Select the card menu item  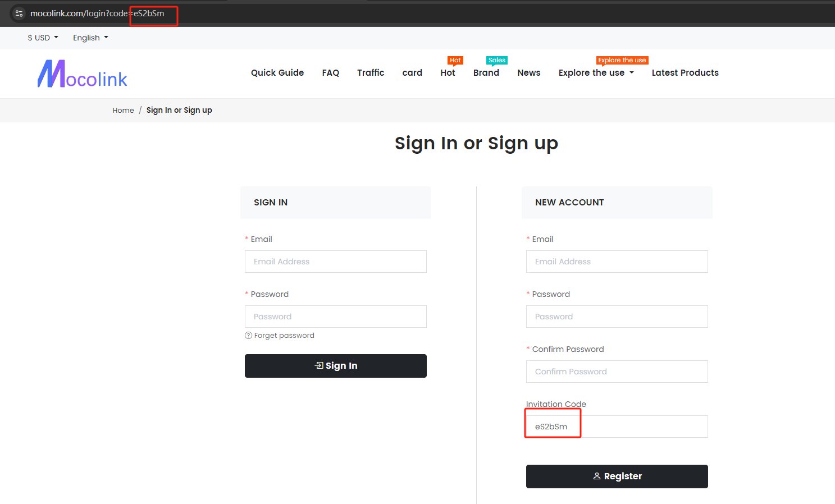pyautogui.click(x=412, y=73)
